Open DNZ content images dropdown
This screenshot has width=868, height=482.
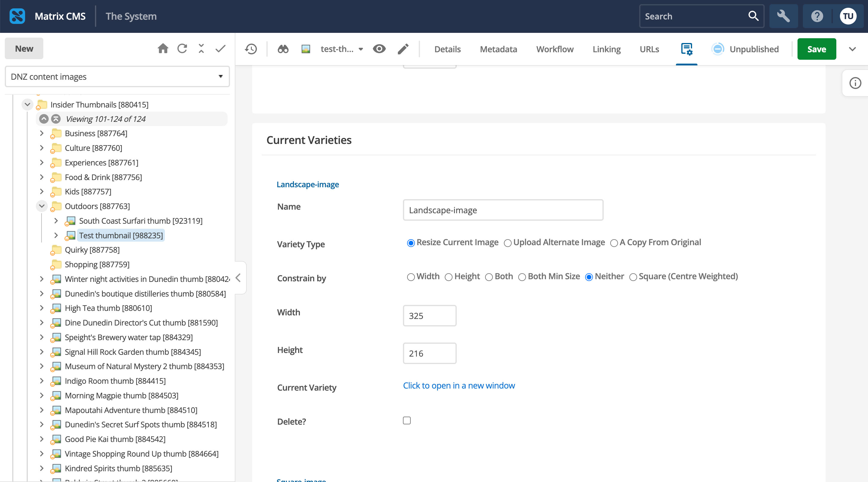tap(117, 77)
